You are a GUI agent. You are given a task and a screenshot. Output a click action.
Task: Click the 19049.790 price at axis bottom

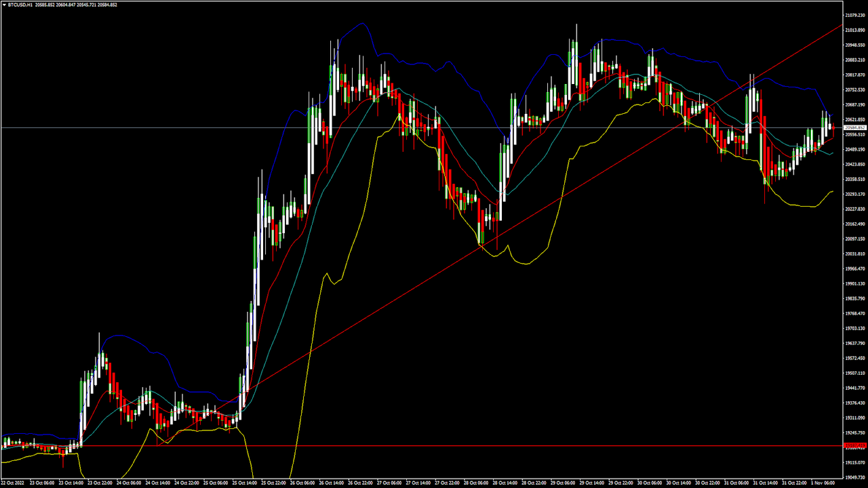coord(855,477)
